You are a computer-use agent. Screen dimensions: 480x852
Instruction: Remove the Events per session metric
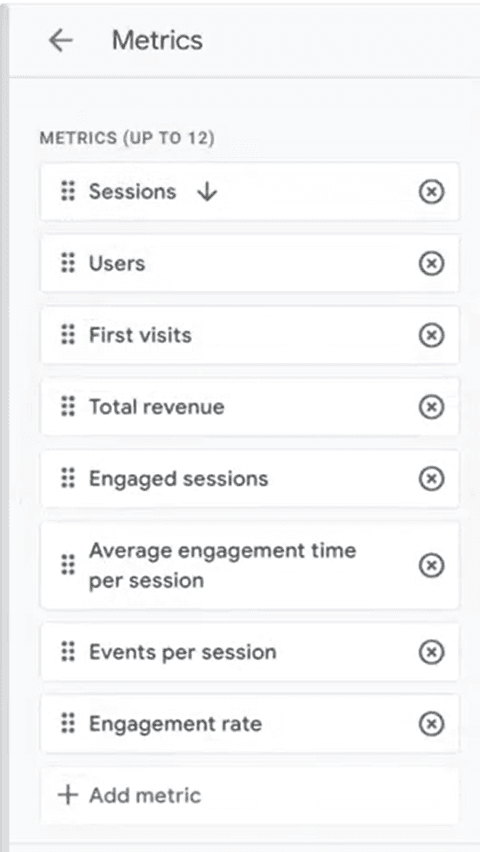point(432,652)
